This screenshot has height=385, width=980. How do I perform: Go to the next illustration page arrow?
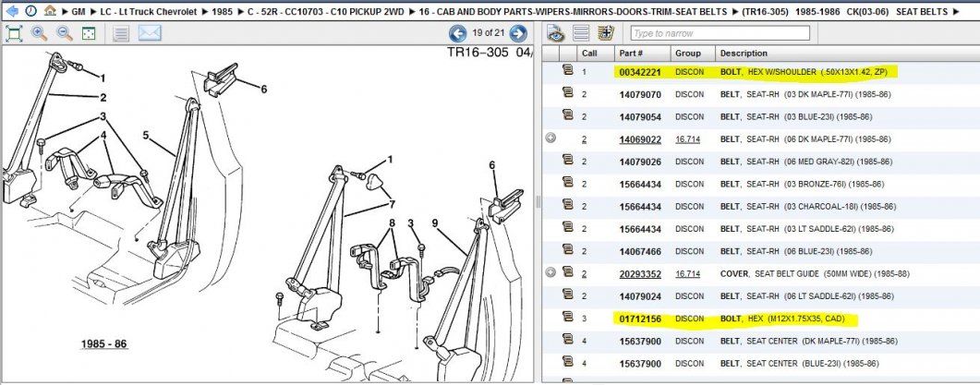[518, 33]
